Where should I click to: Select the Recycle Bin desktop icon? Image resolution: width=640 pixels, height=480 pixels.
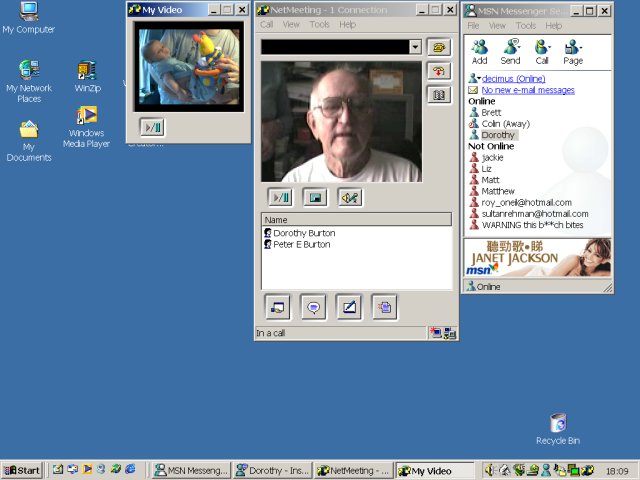(x=558, y=429)
